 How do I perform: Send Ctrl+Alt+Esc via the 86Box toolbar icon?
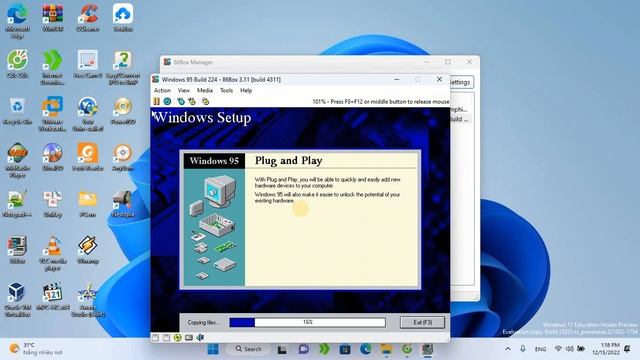[192, 101]
